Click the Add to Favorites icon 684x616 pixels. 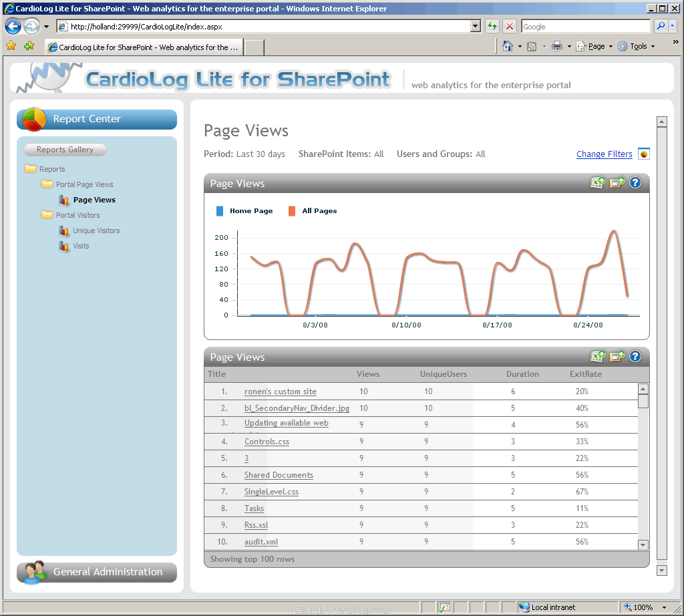click(x=29, y=45)
